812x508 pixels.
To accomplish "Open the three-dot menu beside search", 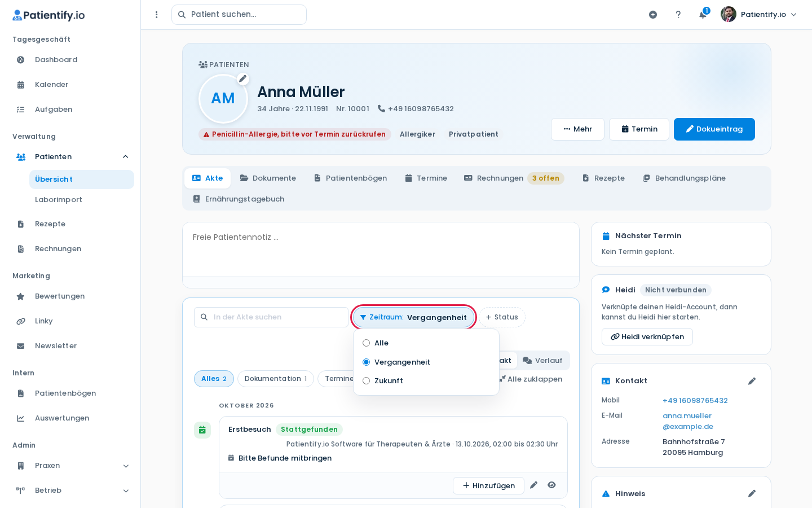I will (157, 15).
